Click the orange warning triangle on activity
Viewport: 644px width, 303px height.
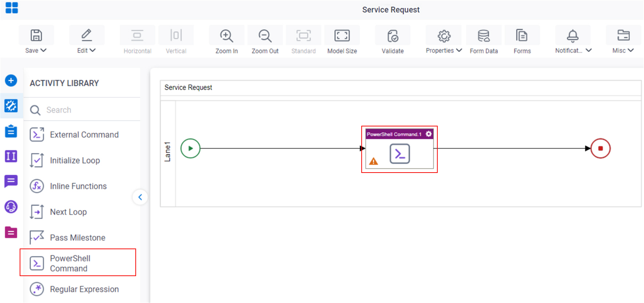point(373,161)
